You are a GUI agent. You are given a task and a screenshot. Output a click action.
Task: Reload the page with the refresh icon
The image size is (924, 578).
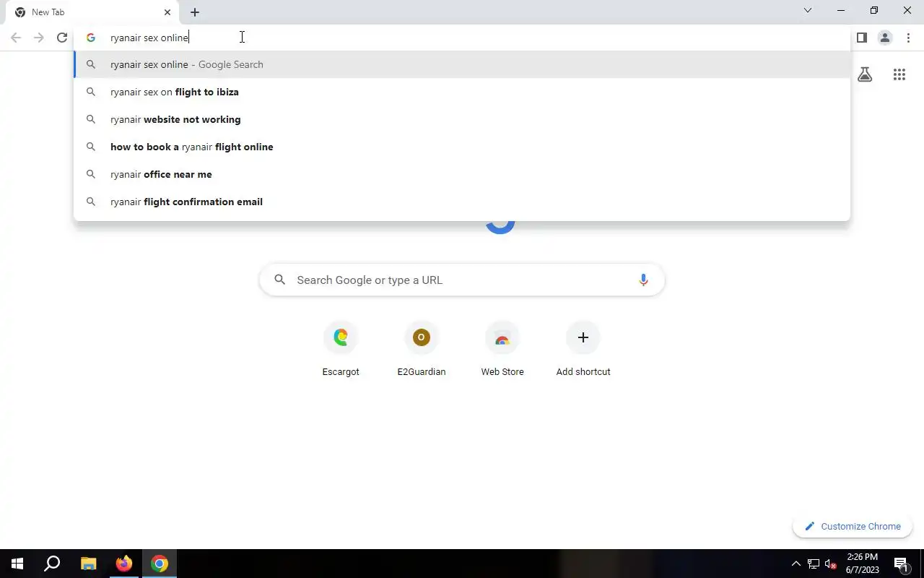point(62,38)
